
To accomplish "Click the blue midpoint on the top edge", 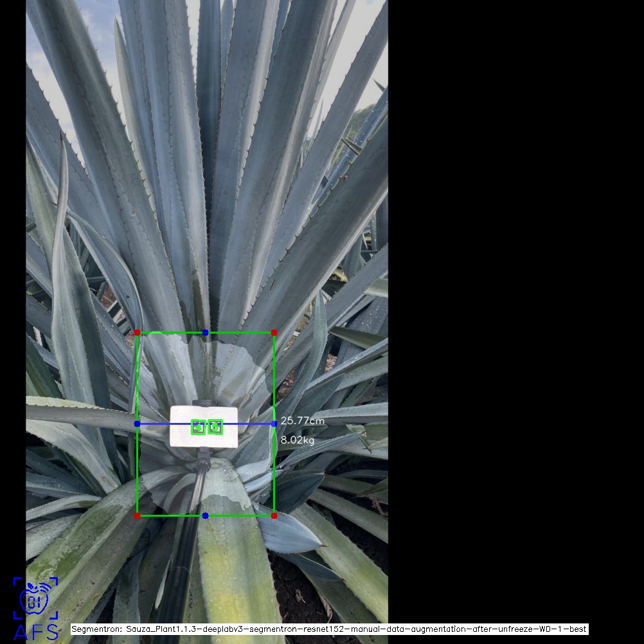I will [206, 332].
